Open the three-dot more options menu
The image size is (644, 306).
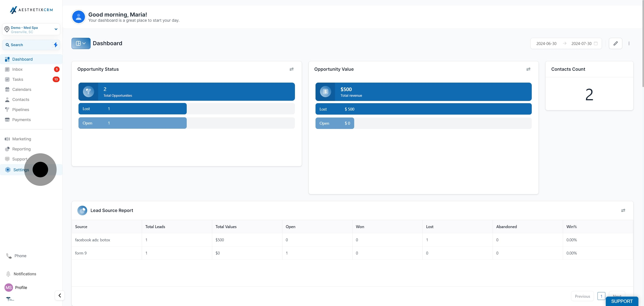click(x=629, y=43)
